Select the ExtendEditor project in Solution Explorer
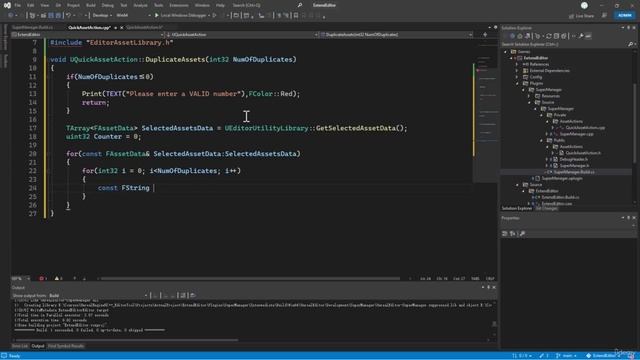Image resolution: width=640 pixels, height=360 pixels. click(536, 58)
